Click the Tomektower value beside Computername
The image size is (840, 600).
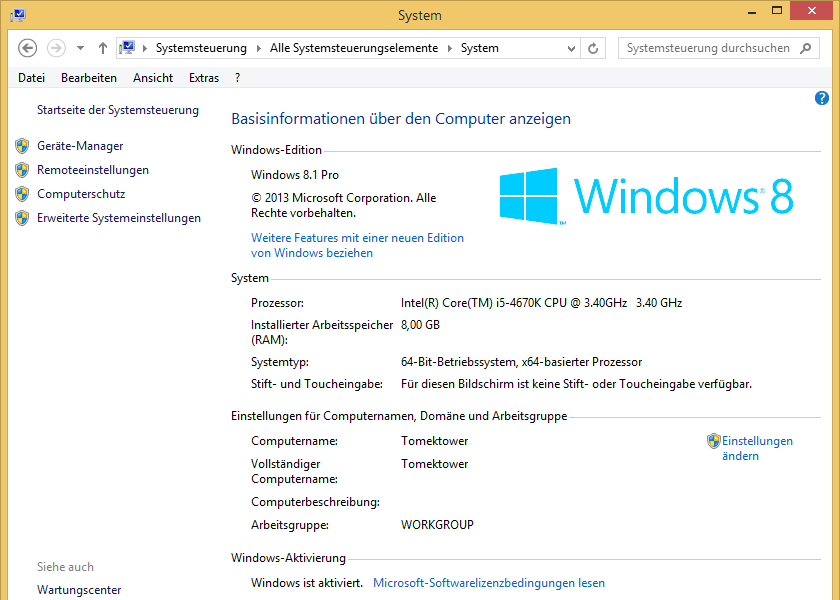(x=434, y=441)
